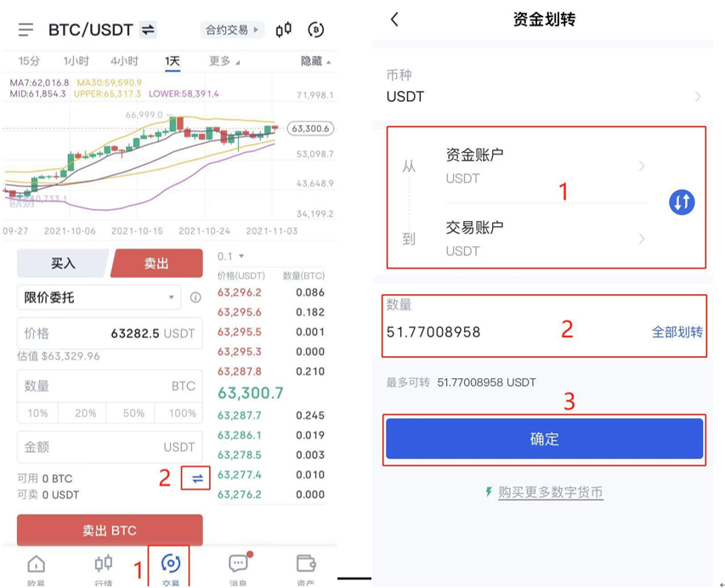725x588 pixels.
Task: Open the candlestick chart icon
Action: click(283, 30)
